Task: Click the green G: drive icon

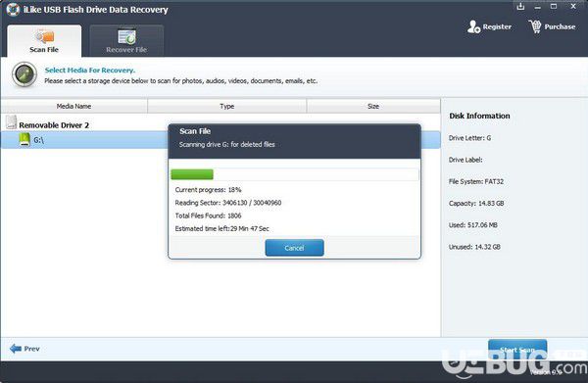Action: pyautogui.click(x=24, y=140)
